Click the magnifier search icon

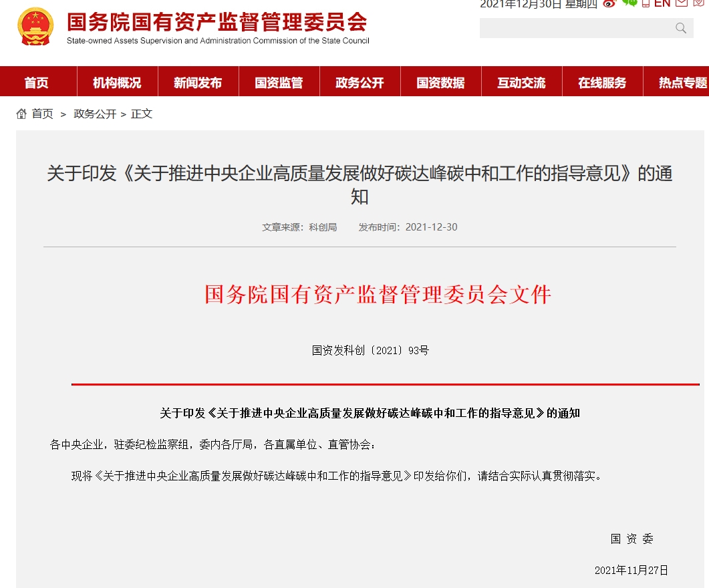point(681,28)
